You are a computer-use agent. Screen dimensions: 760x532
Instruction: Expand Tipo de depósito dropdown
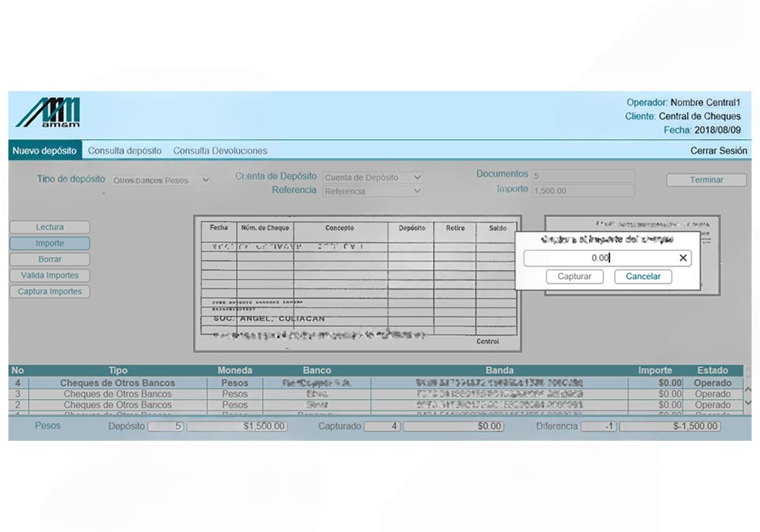pos(161,180)
